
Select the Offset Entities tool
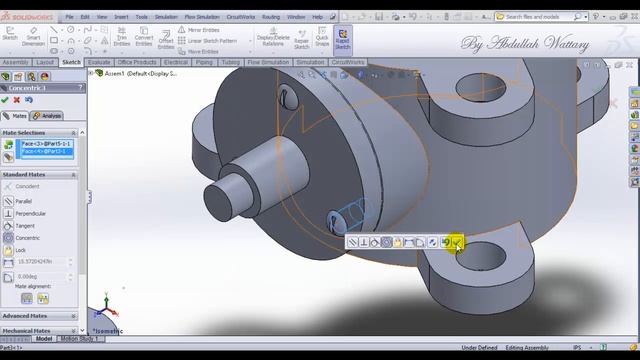click(x=166, y=40)
